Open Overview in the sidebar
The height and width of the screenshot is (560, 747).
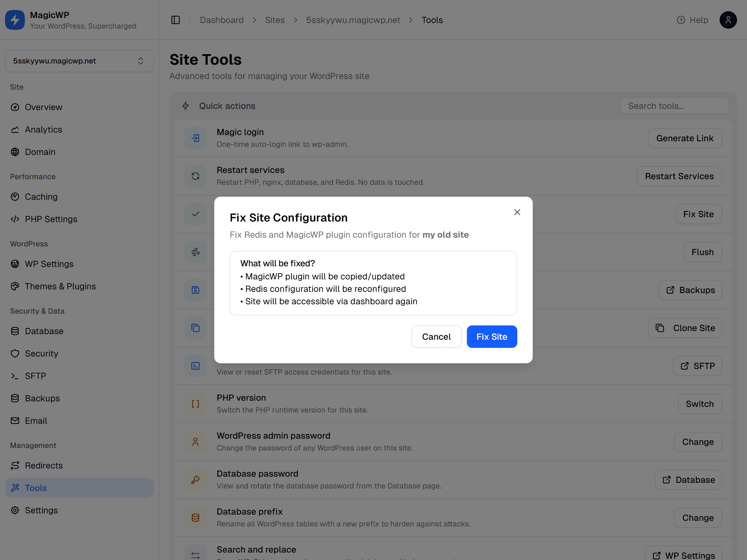point(79,107)
